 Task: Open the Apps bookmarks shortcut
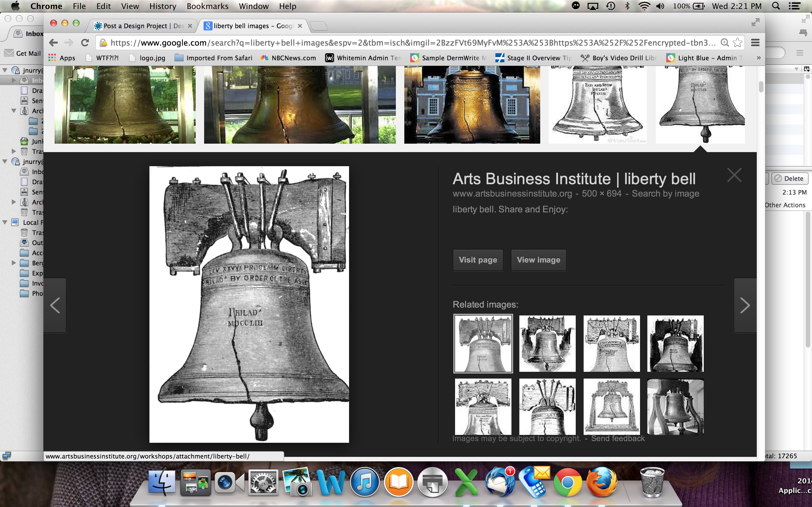(62, 58)
